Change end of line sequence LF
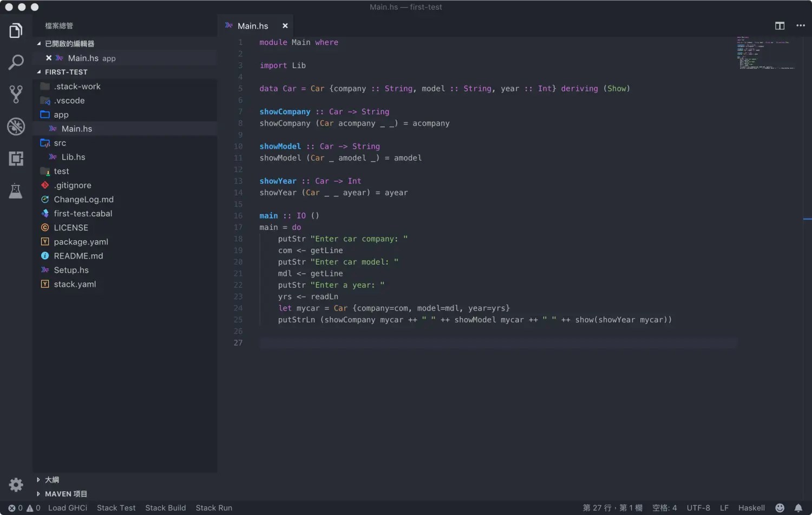This screenshot has height=515, width=812. (x=724, y=508)
